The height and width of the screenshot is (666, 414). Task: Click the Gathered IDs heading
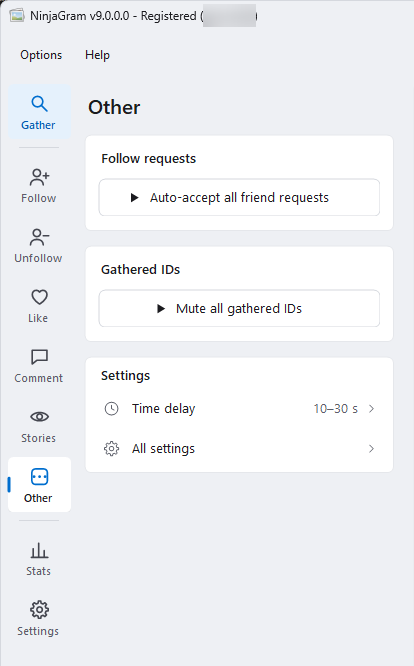(141, 270)
